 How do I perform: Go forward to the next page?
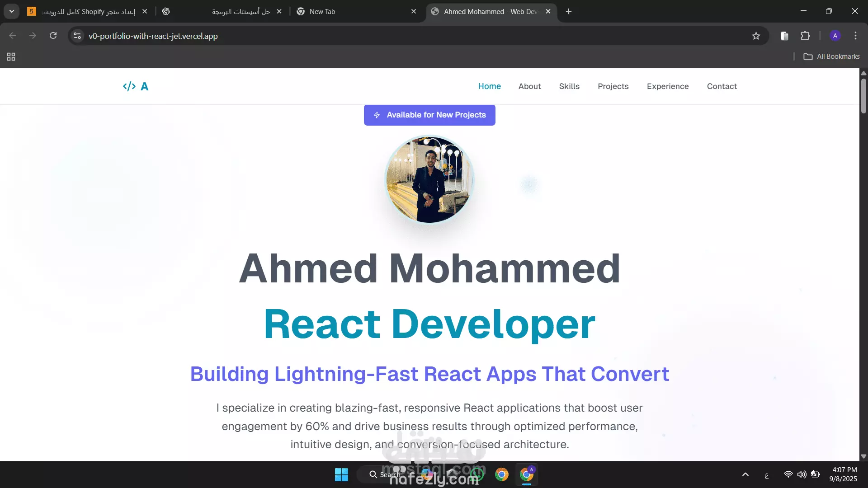[33, 36]
